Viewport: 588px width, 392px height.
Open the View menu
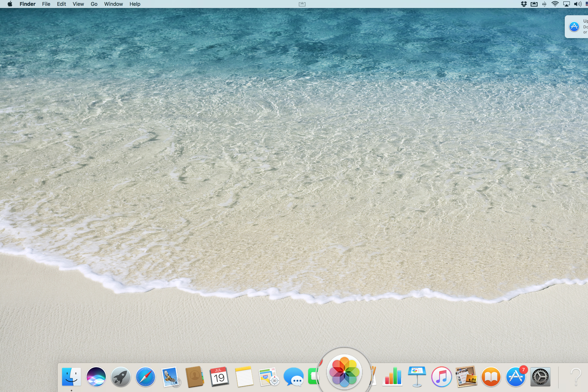tap(78, 4)
